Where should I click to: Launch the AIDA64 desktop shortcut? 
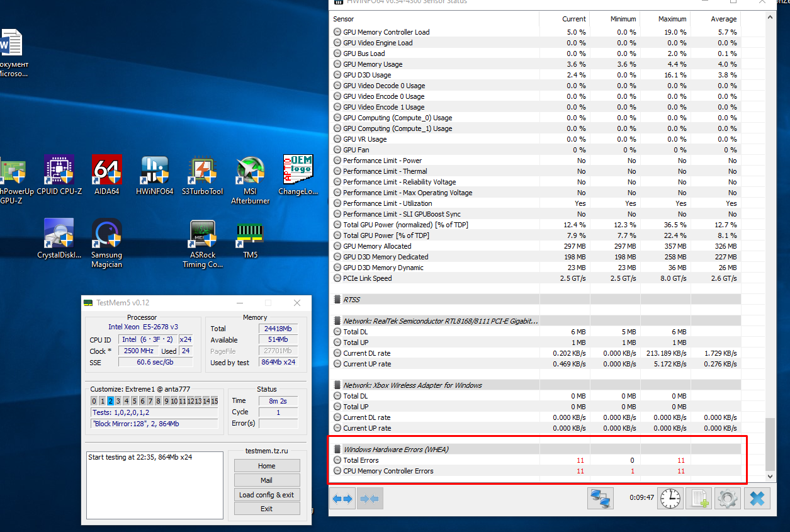pyautogui.click(x=106, y=176)
